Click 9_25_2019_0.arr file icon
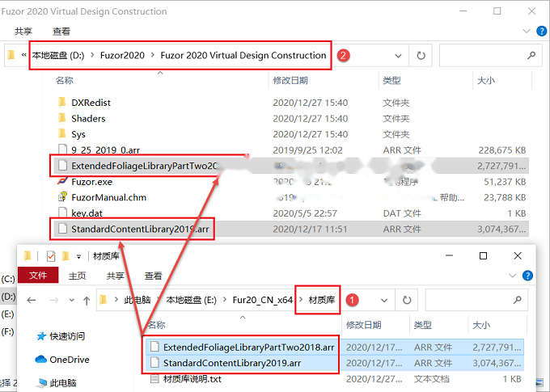Image resolution: width=550 pixels, height=392 pixels. click(62, 150)
